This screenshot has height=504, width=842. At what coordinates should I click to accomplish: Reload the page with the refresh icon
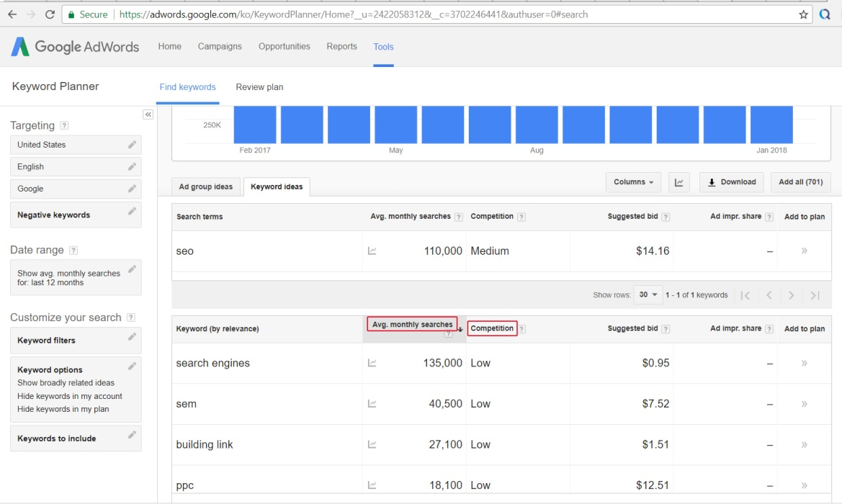click(x=50, y=14)
